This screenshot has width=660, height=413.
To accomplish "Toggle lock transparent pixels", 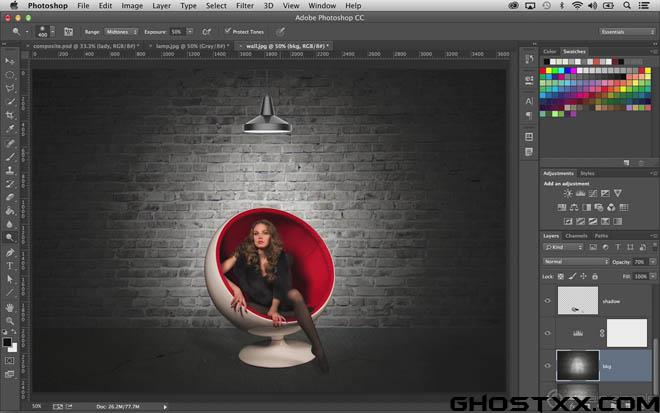I will [561, 277].
